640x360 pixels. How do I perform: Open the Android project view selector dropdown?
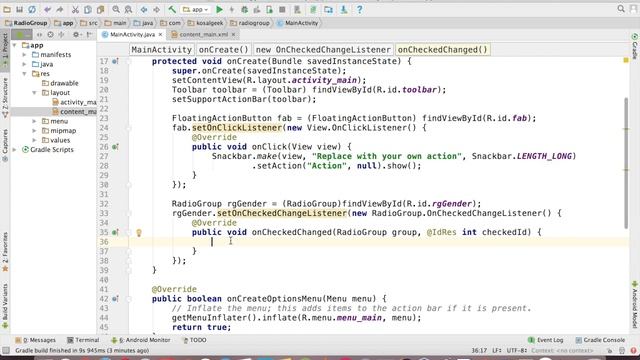pos(22,35)
